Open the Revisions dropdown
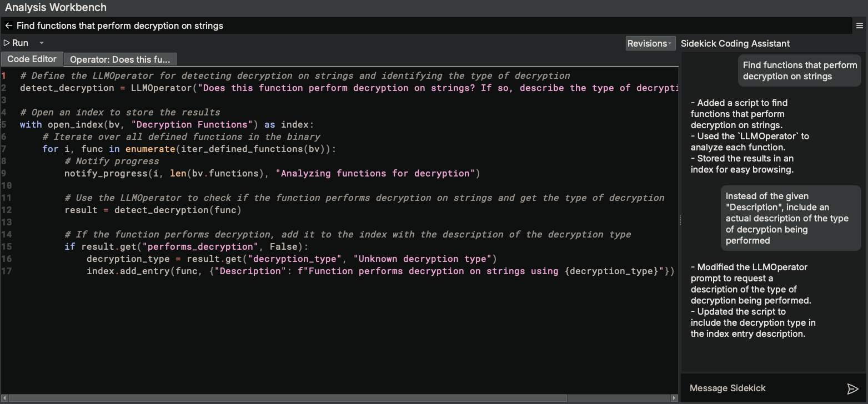 [x=650, y=43]
